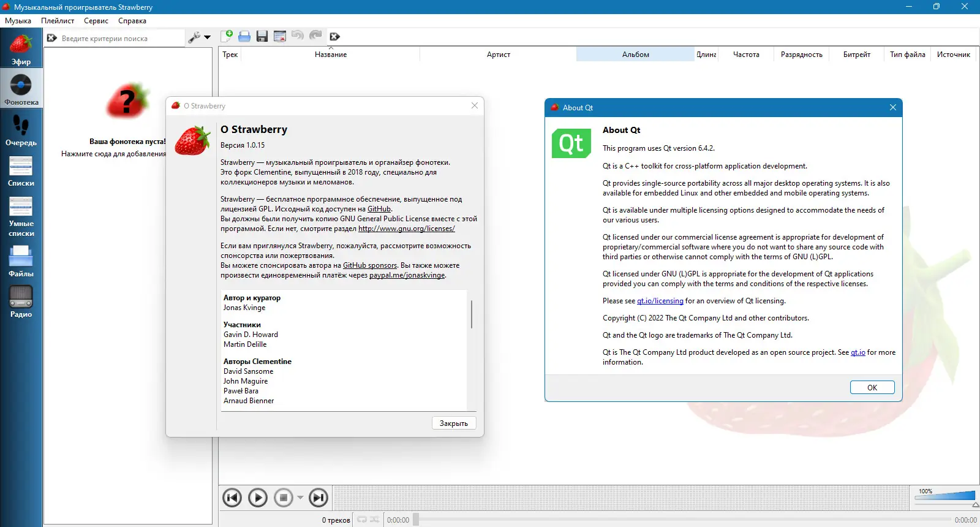This screenshot has width=980, height=527.
Task: Open the GitHub source code link
Action: [379, 209]
